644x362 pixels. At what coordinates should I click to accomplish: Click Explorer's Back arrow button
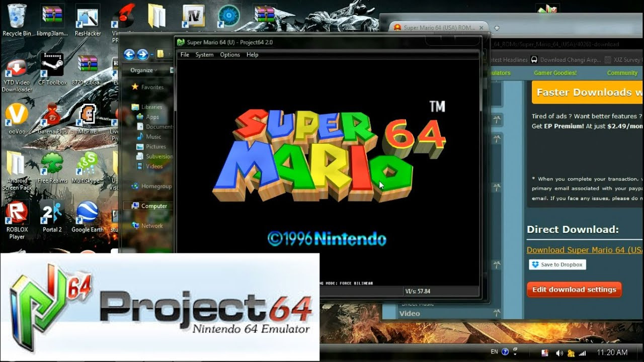point(129,54)
